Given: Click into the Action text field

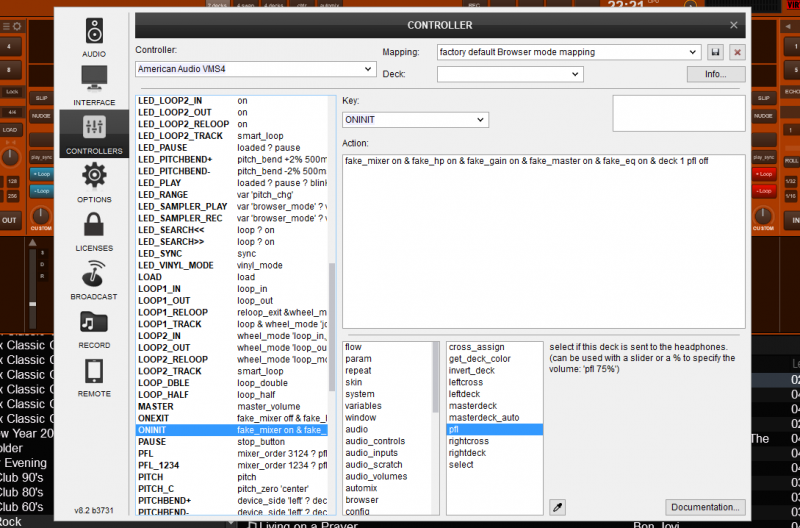Looking at the screenshot, I should pyautogui.click(x=543, y=241).
